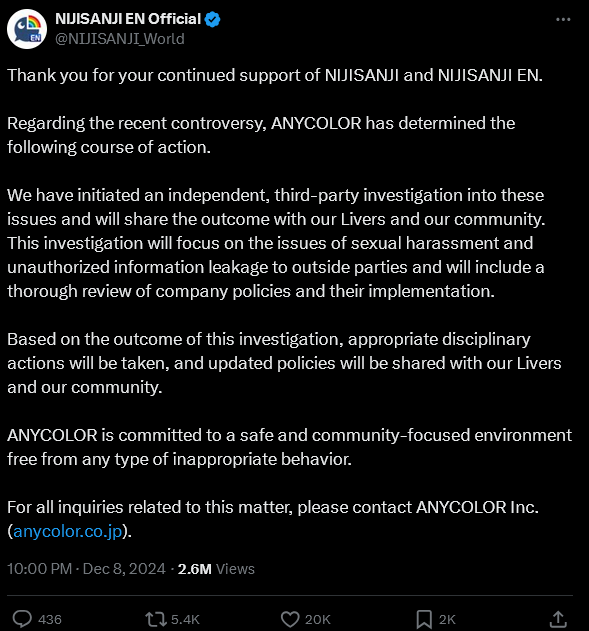Click the 2K bookmarks count

coord(447,619)
